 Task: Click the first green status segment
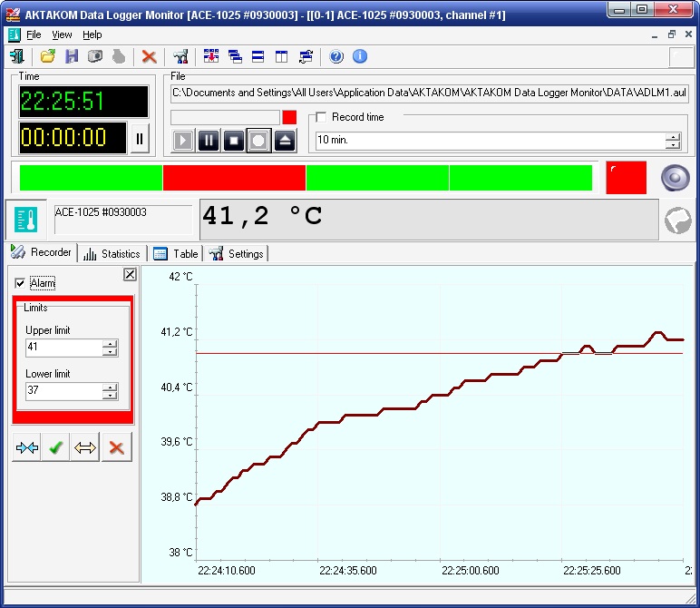(x=91, y=178)
